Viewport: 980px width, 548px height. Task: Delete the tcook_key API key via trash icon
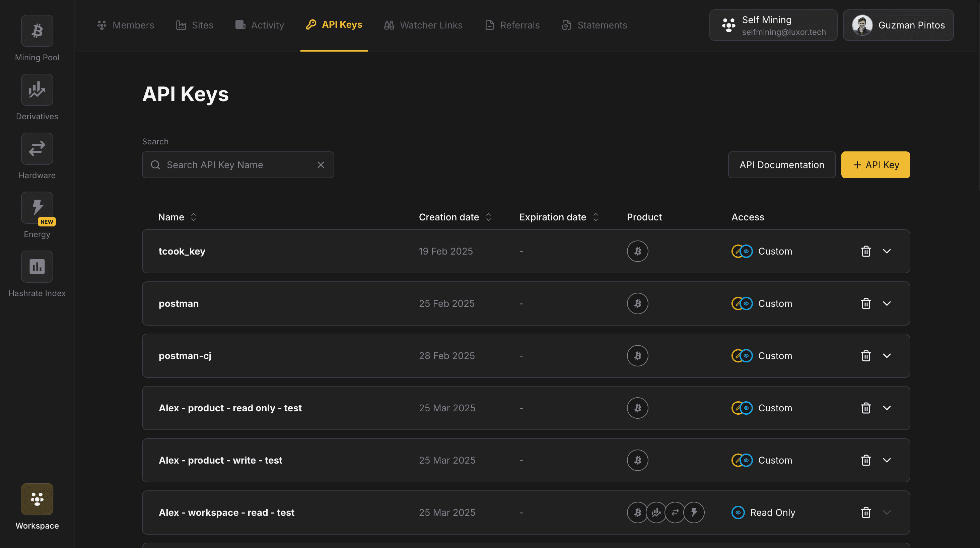866,251
